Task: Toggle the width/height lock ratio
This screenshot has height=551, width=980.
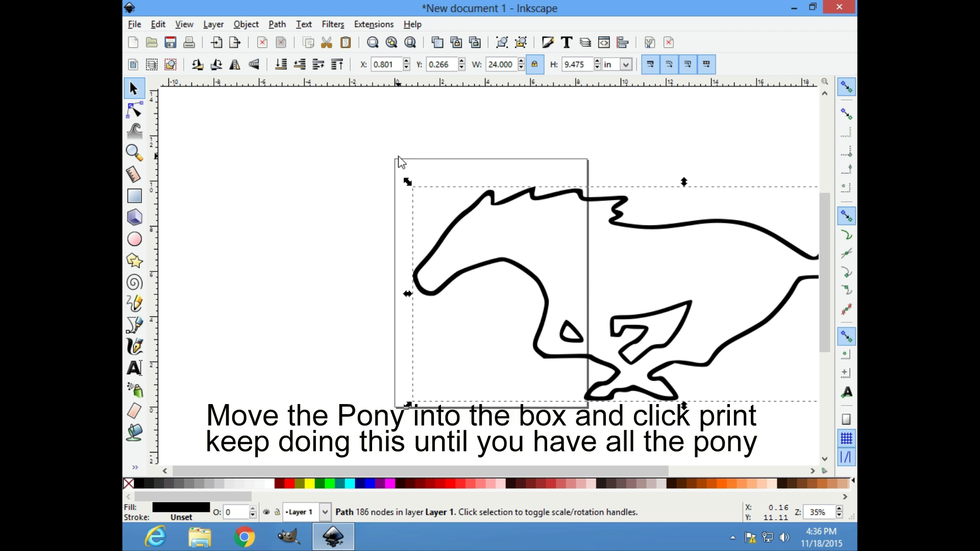Action: 534,64
